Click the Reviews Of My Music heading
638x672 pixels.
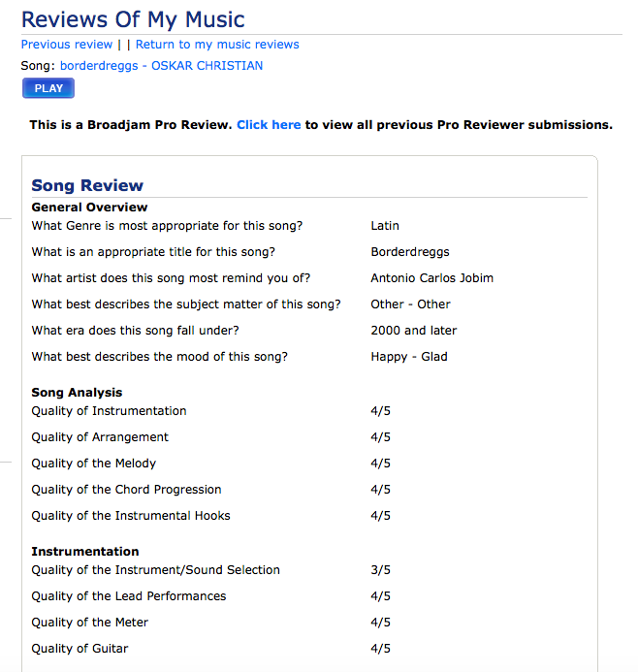133,19
